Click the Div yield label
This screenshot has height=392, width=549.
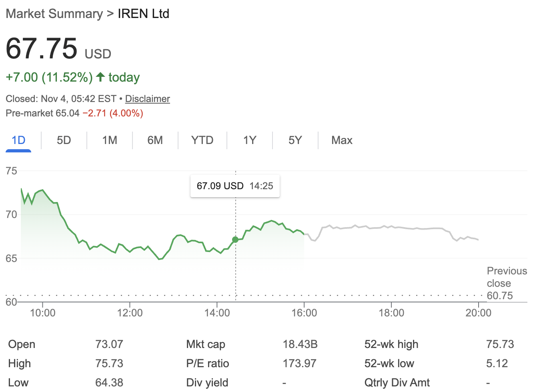[207, 383]
